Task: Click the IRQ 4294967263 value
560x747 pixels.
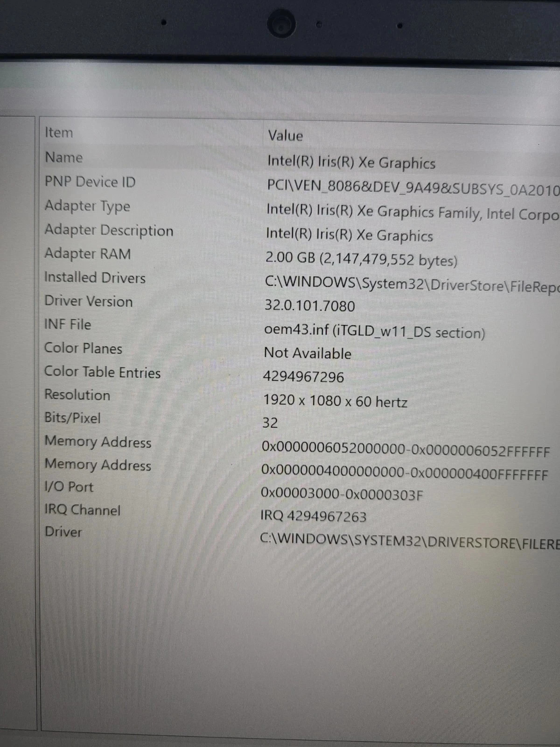Action: tap(313, 516)
